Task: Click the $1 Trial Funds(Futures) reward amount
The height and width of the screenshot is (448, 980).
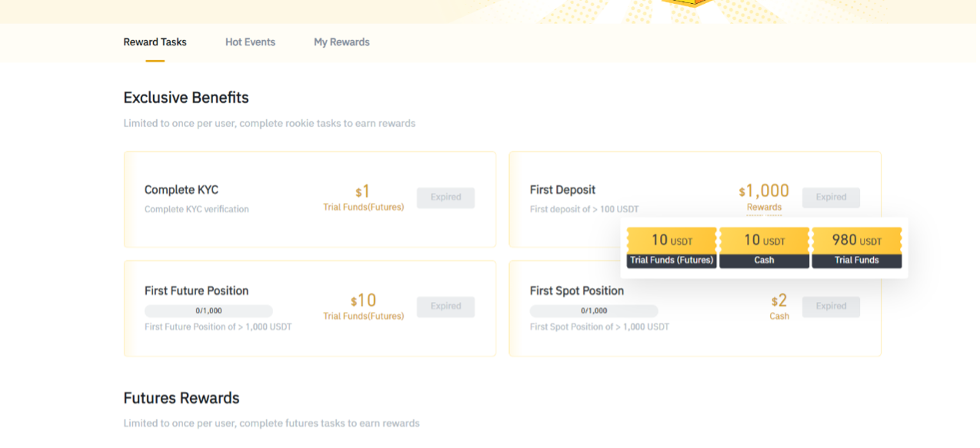Action: click(x=363, y=197)
